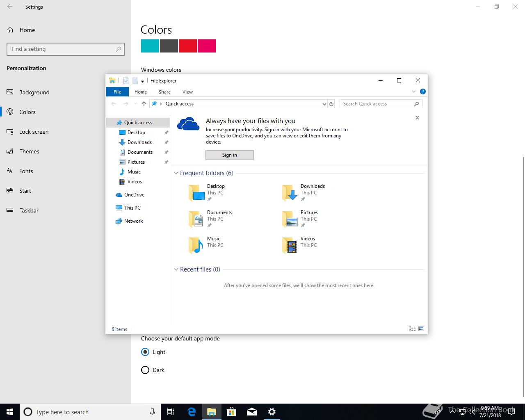The image size is (525, 420).
Task: Refresh the Quick access view
Action: [x=331, y=104]
